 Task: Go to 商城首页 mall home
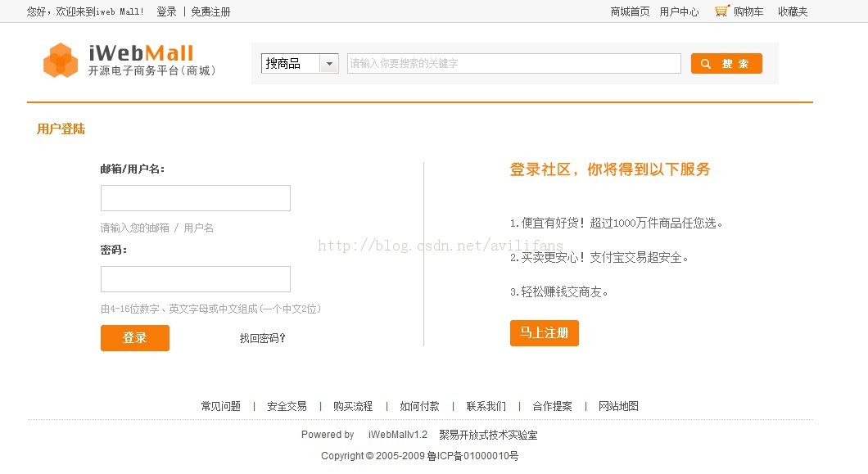pos(630,11)
